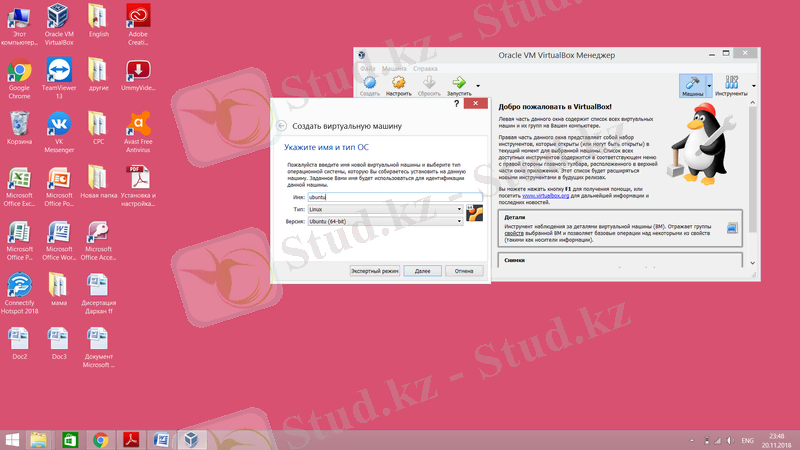Select VK Messenger desktop shortcut
Viewport: 800px width, 450px height.
(x=59, y=132)
